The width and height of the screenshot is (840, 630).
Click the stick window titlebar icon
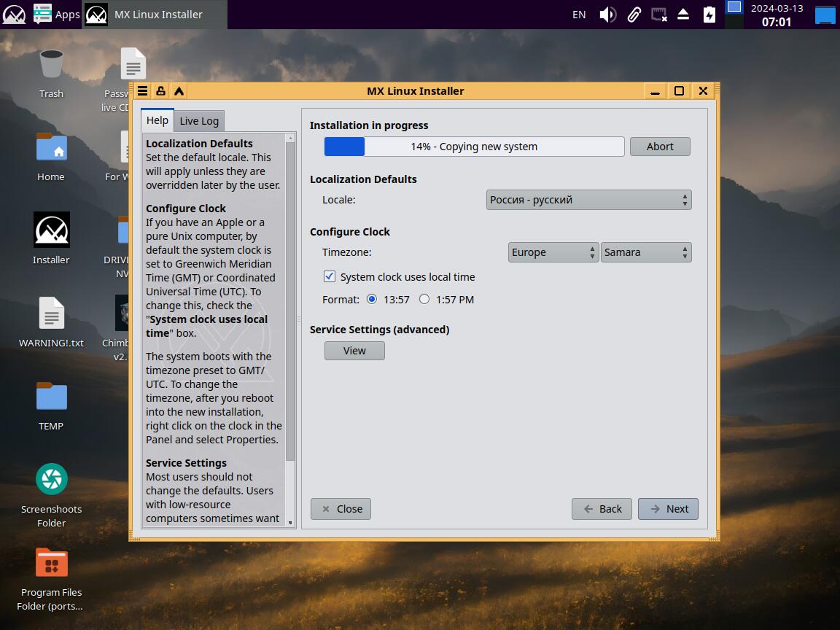pos(160,91)
